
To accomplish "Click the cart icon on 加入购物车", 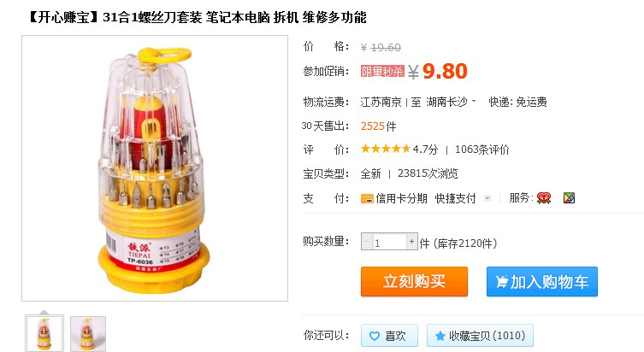I will 501,282.
